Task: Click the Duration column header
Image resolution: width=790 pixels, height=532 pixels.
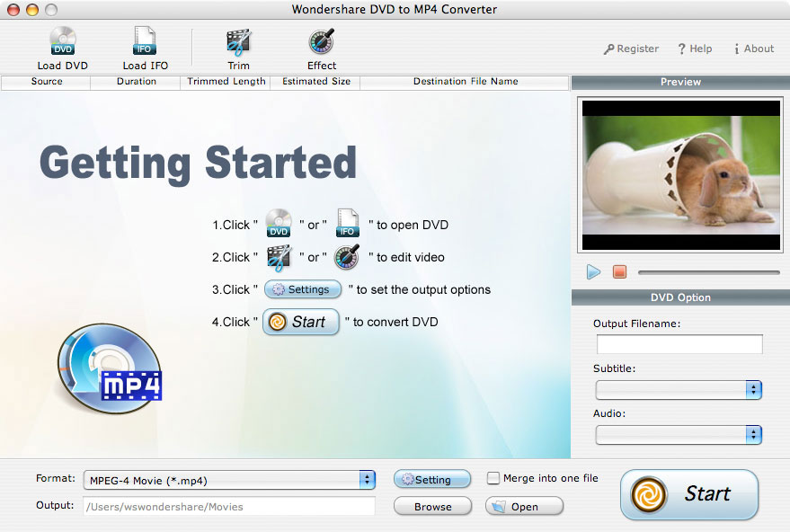Action: (x=136, y=82)
